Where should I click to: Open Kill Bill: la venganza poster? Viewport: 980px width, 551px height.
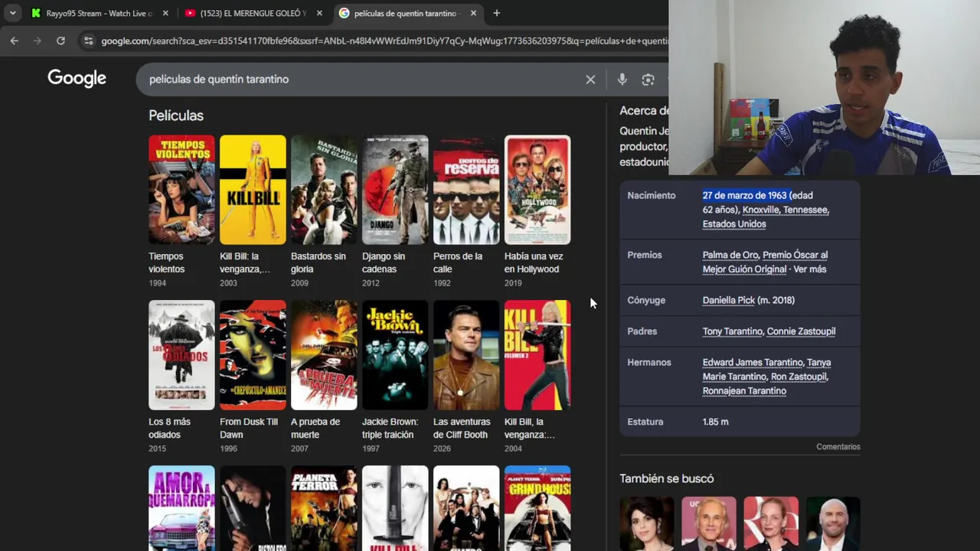click(253, 190)
